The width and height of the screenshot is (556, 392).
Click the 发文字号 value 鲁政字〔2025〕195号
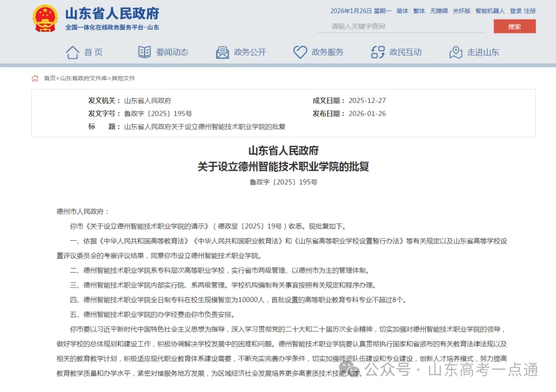tap(158, 114)
